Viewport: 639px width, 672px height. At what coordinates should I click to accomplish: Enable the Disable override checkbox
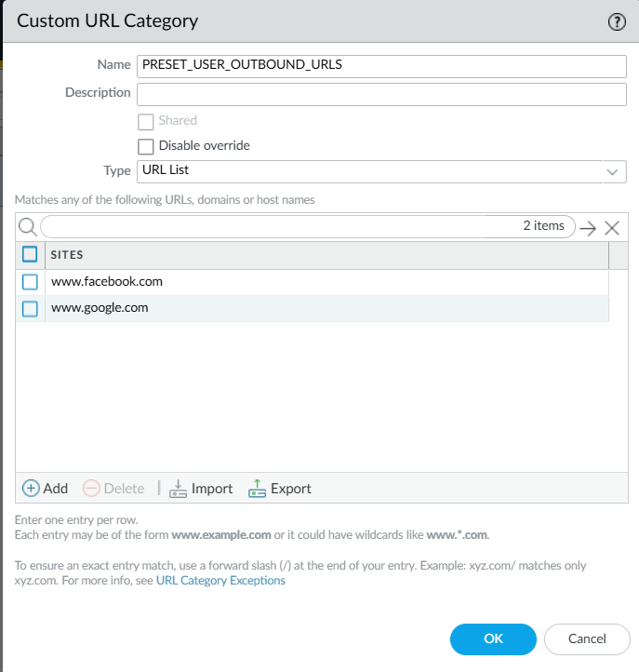point(145,146)
